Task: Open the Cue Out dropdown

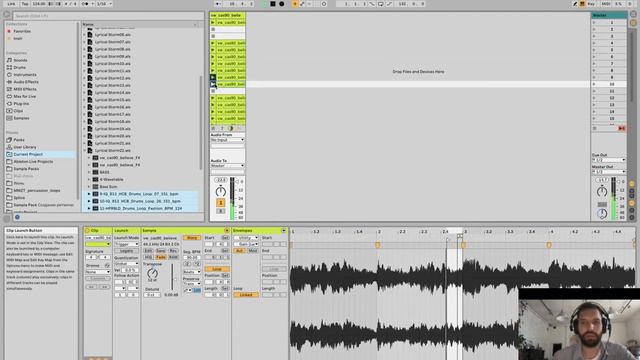Action: [609, 160]
